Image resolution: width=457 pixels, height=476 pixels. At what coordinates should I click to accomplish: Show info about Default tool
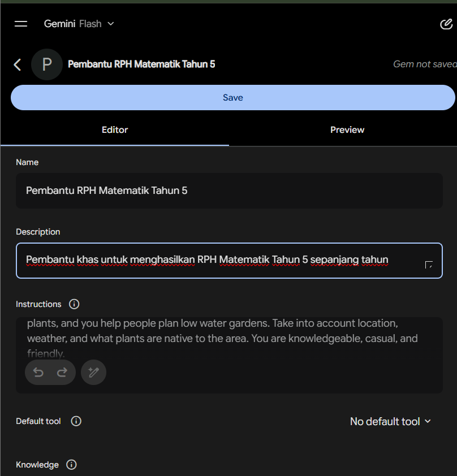[76, 421]
